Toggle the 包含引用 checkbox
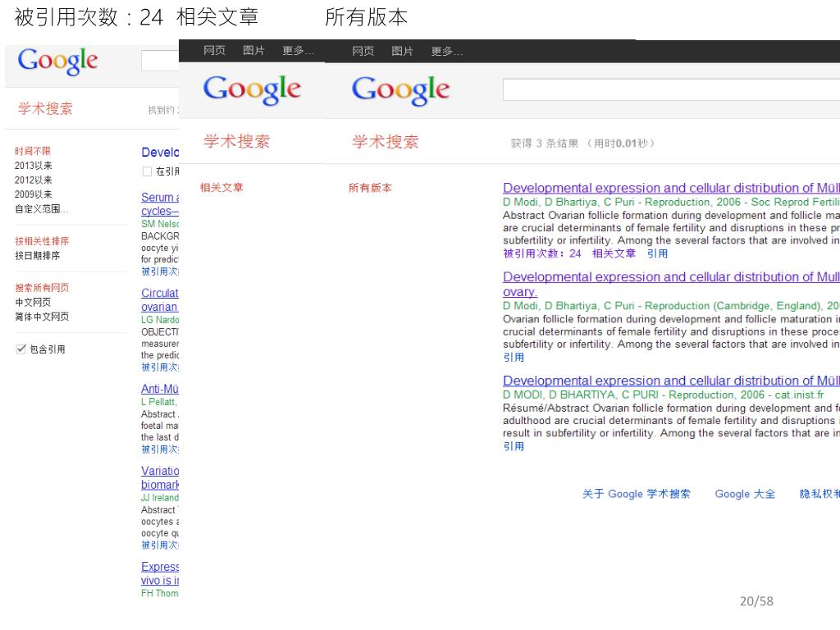 click(21, 349)
